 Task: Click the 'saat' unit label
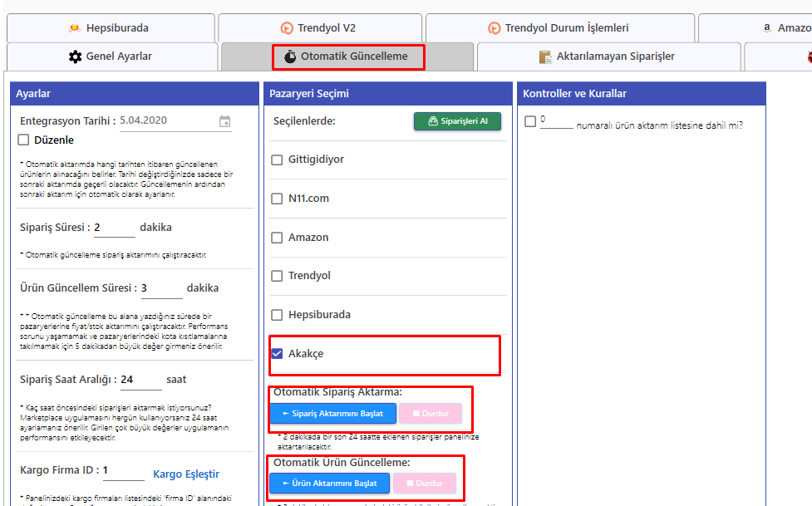click(x=176, y=380)
